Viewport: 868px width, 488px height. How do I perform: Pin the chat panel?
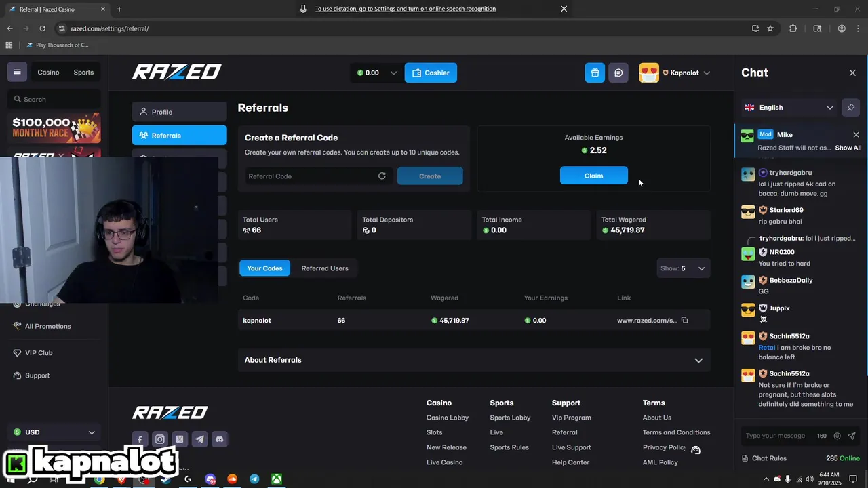click(850, 107)
